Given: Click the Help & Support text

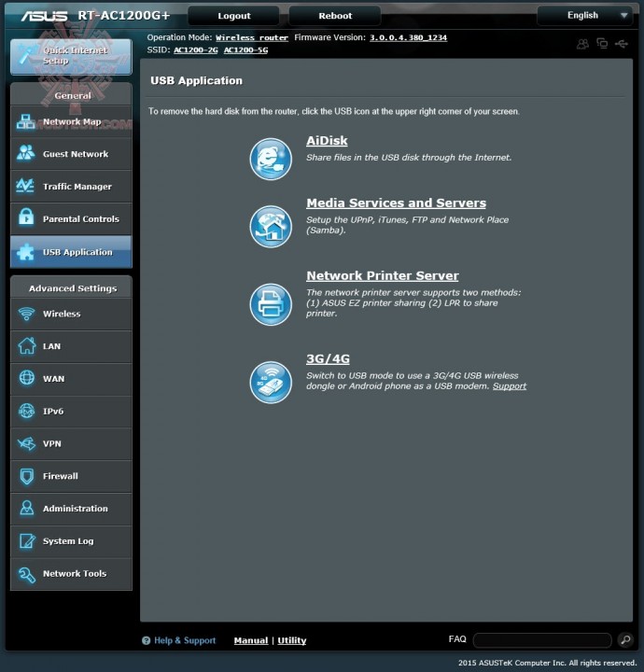Looking at the screenshot, I should [185, 640].
